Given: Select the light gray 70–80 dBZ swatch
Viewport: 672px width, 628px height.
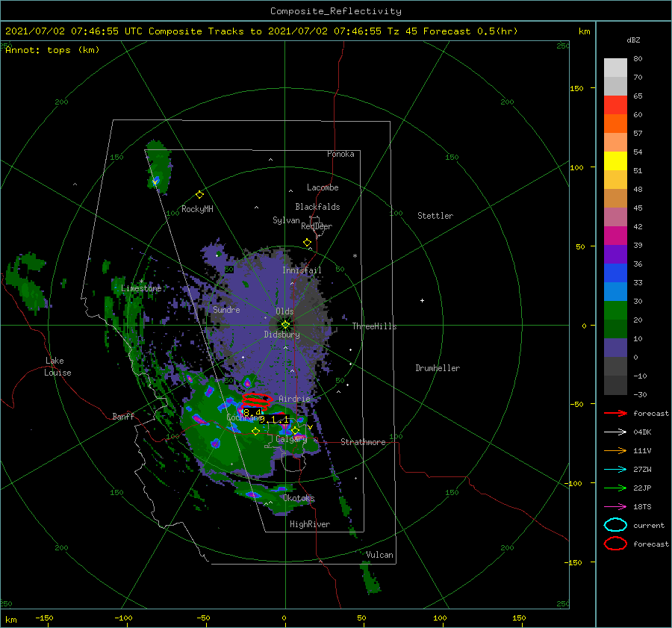Looking at the screenshot, I should [x=615, y=68].
